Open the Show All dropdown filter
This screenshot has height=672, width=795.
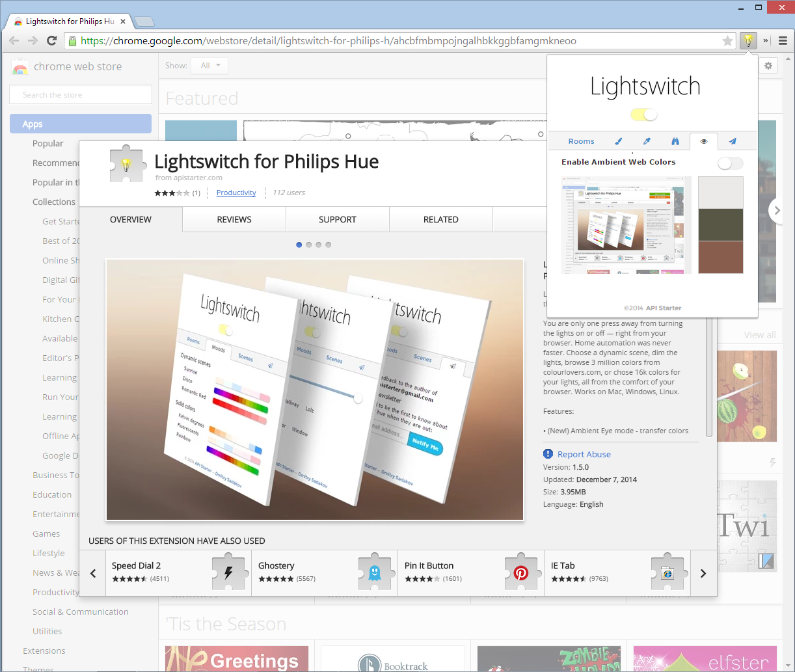[210, 66]
